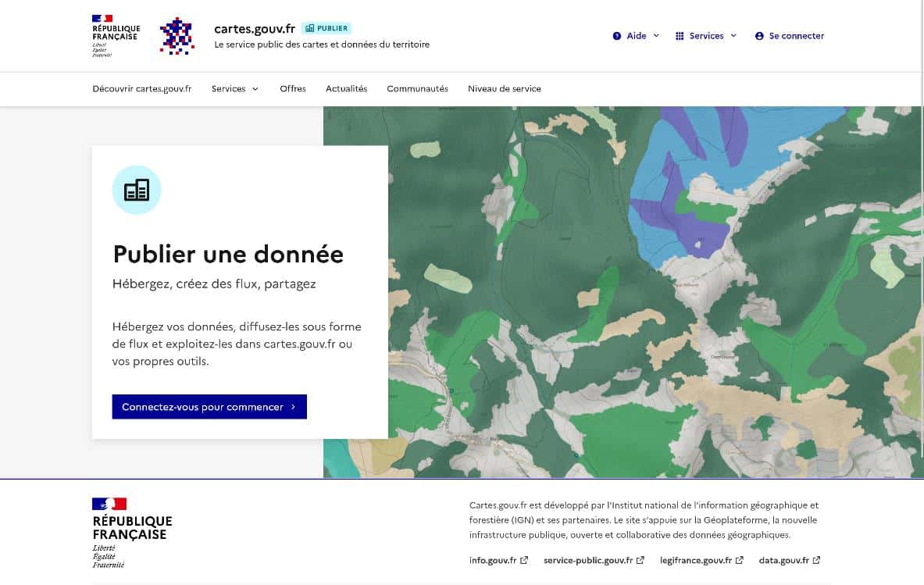Click the République Française header logo
This screenshot has width=924, height=585.
116,36
